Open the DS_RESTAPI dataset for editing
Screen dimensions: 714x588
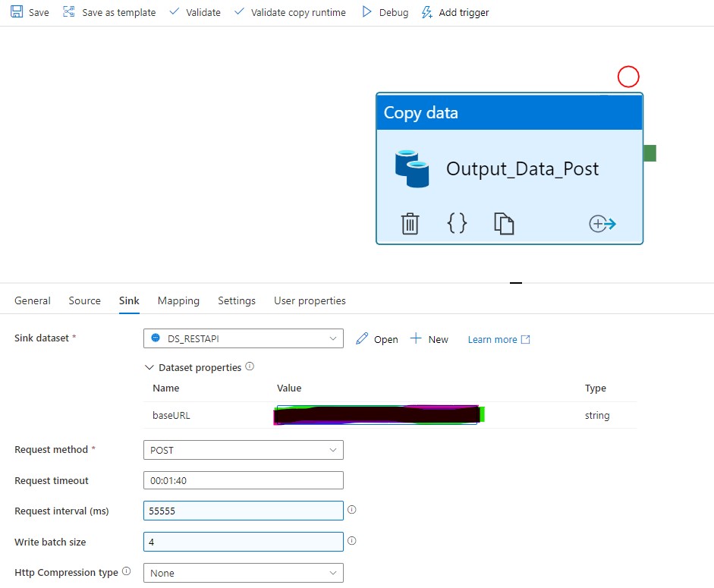click(x=376, y=339)
